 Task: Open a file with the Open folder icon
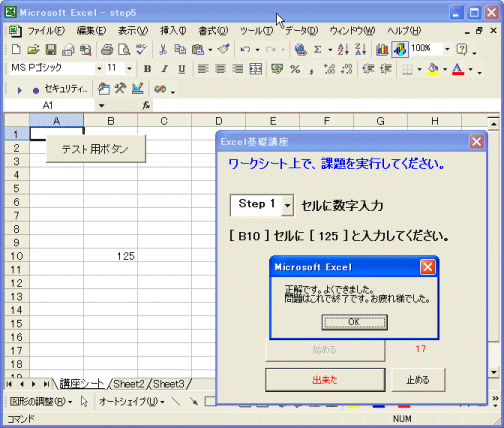tap(33, 50)
